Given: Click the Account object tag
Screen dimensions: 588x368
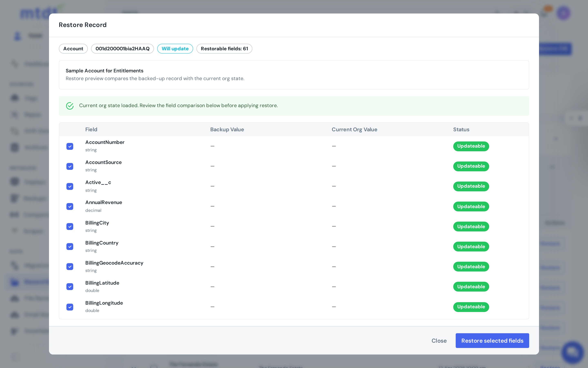Looking at the screenshot, I should tap(73, 49).
